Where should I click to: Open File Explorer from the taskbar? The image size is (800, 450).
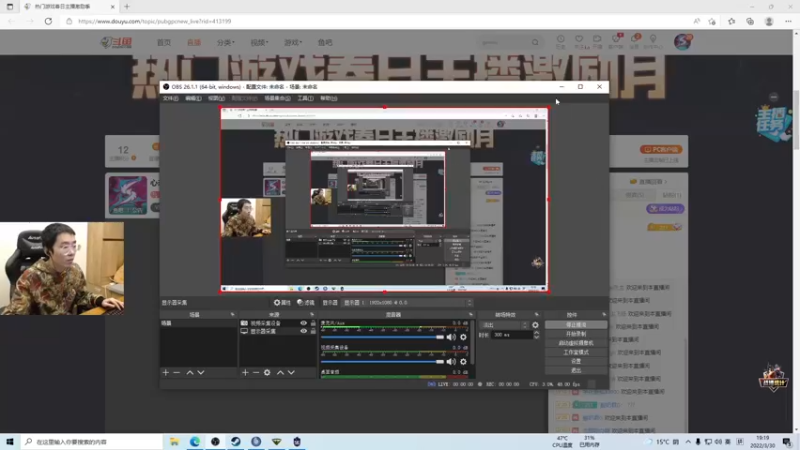coord(174,442)
